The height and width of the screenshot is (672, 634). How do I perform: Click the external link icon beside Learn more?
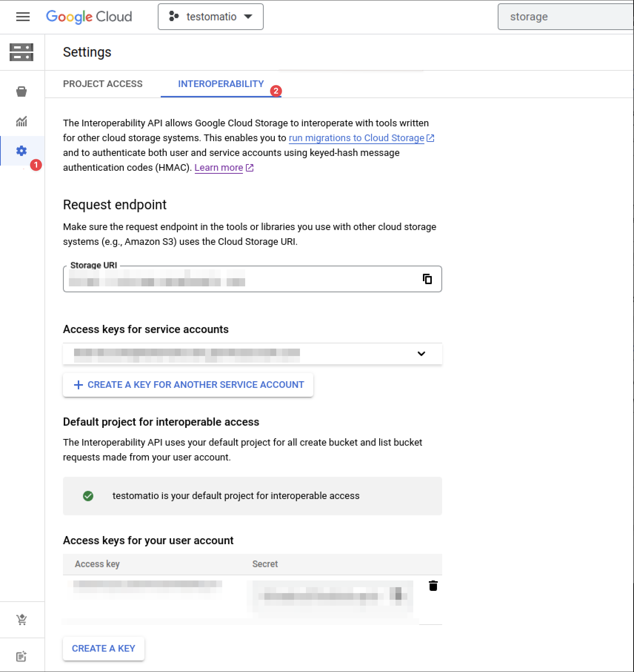point(250,167)
